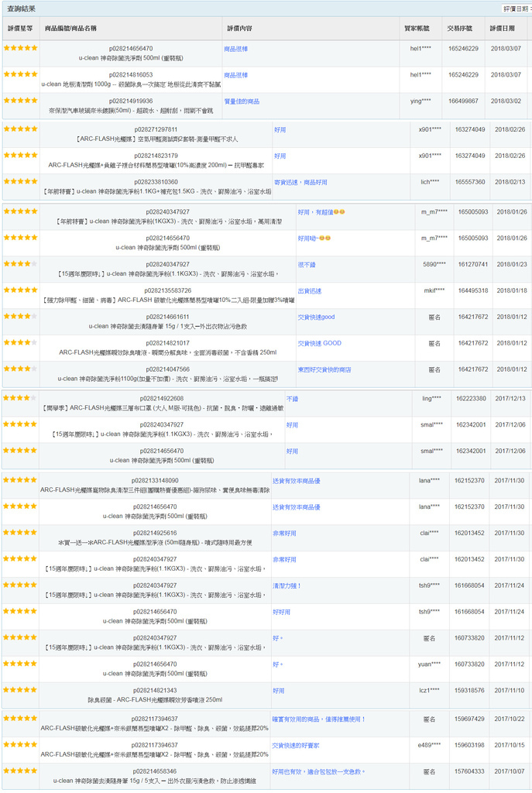Screen dimensions: 532x793
Task: Click the four-star rating in the 2018/01/23 row
Action: [20, 263]
